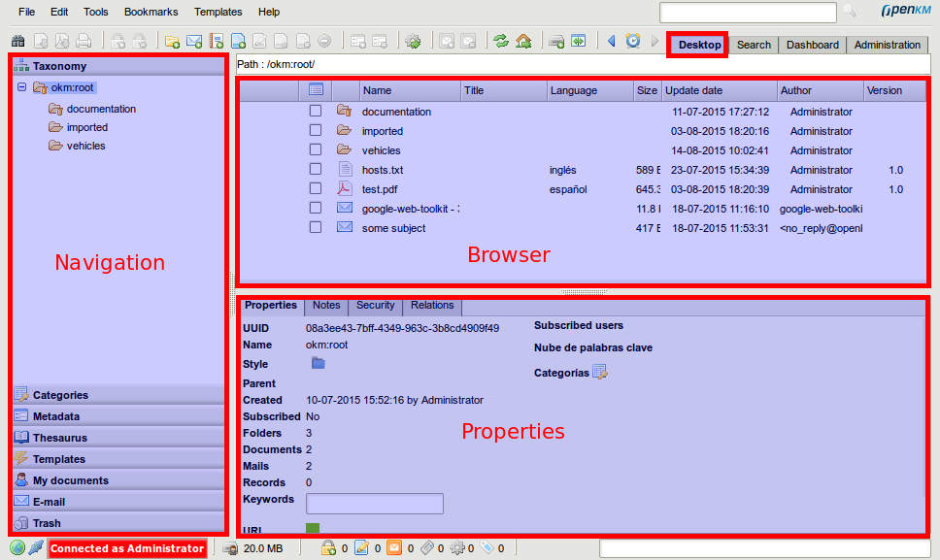Click the gear workflow toolbar icon
The width and height of the screenshot is (940, 560).
(413, 42)
